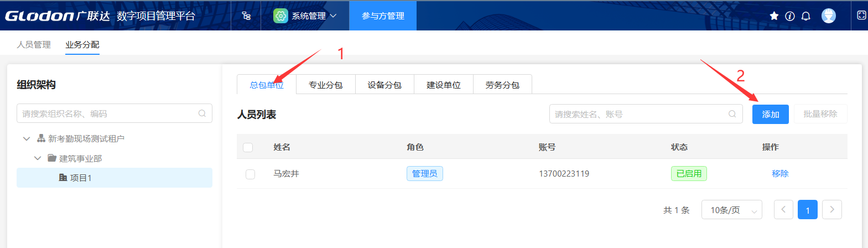This screenshot has height=248, width=868.
Task: Click the 批量移除 button
Action: point(820,114)
